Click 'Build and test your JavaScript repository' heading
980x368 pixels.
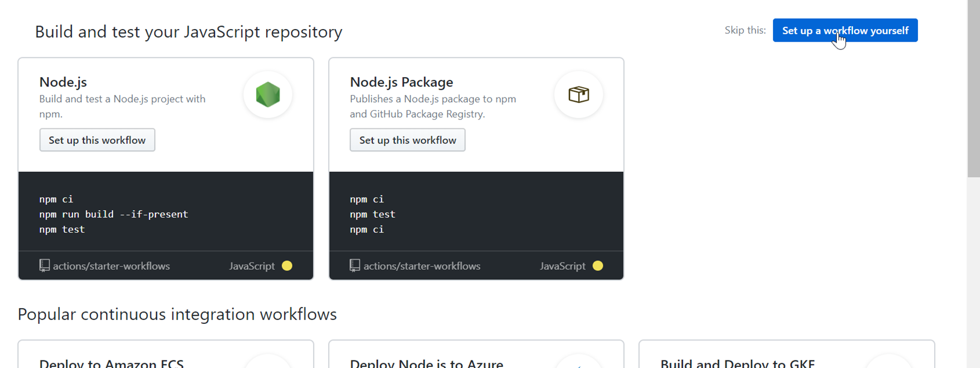coord(188,31)
